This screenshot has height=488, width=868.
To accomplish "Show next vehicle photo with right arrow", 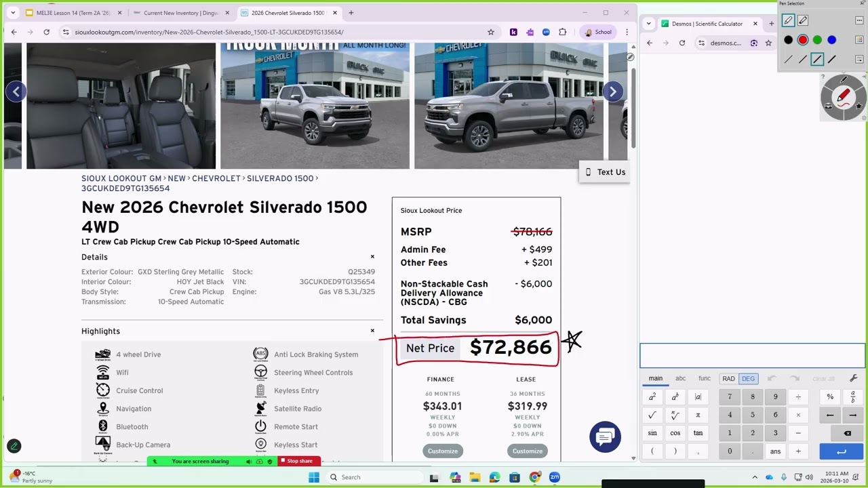I will (x=612, y=91).
